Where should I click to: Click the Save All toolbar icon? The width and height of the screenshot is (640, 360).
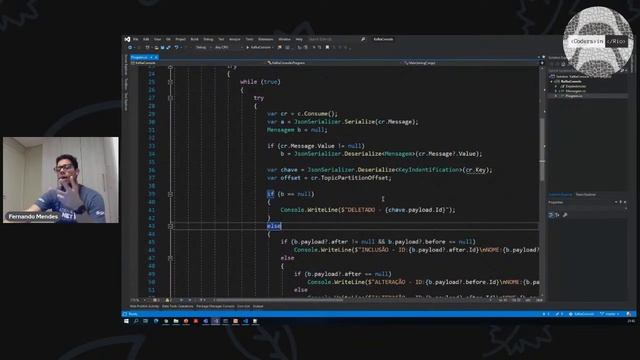click(168, 47)
